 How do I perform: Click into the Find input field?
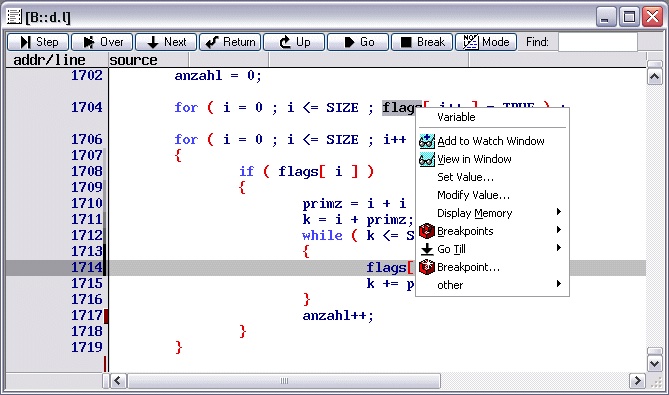coord(598,42)
